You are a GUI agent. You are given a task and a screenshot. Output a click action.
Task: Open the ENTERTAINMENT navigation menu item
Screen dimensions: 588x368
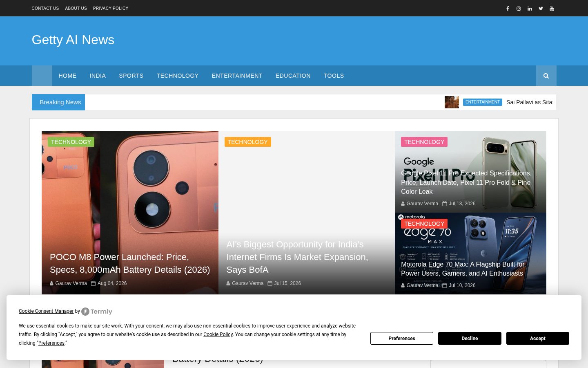click(237, 76)
